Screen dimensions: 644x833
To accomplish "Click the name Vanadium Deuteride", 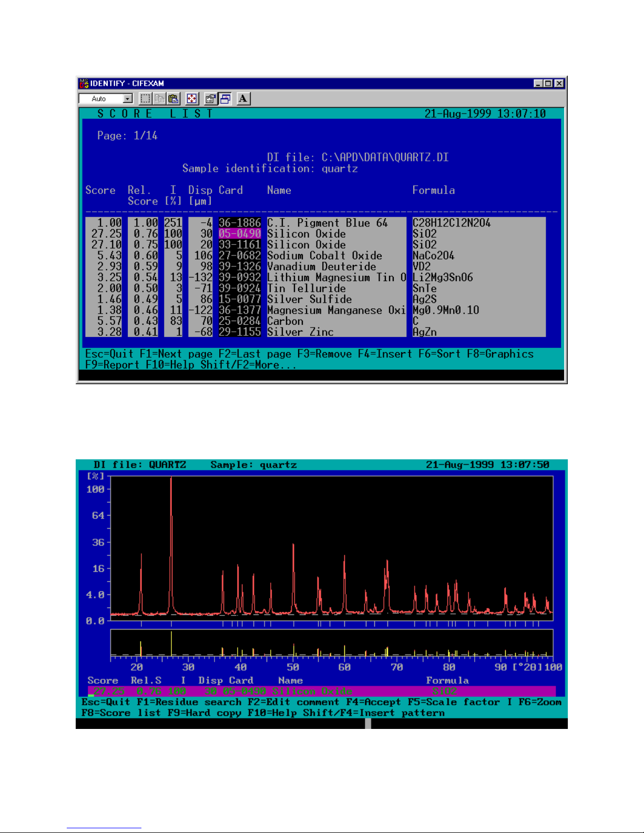I will click(x=322, y=266).
